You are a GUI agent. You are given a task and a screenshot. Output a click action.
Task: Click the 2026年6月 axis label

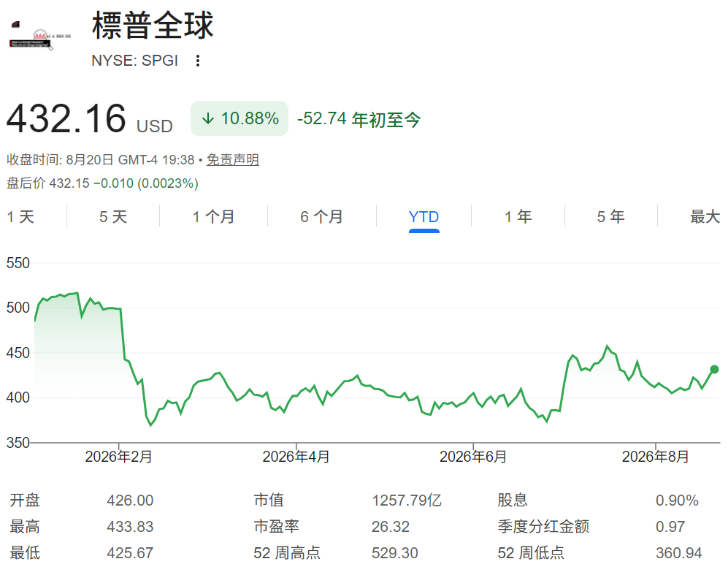click(x=473, y=457)
